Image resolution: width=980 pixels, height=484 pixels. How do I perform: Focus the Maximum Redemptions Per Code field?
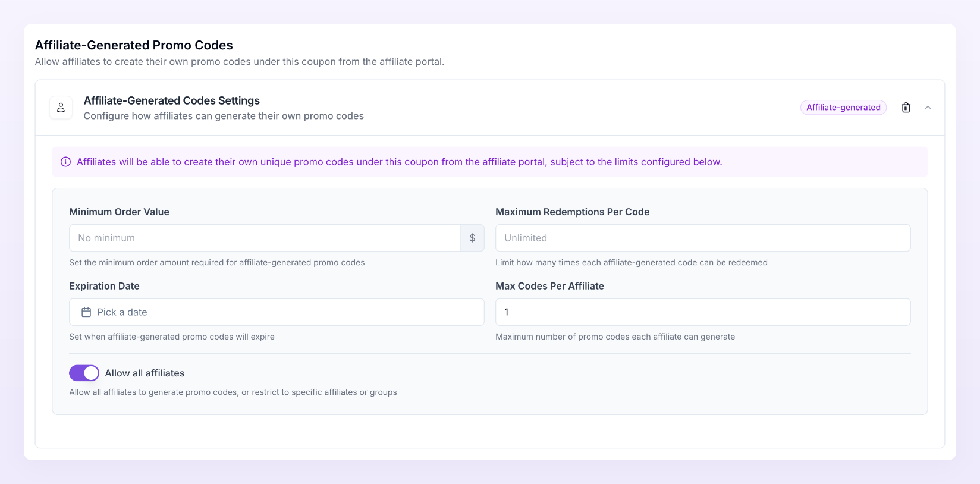[703, 238]
